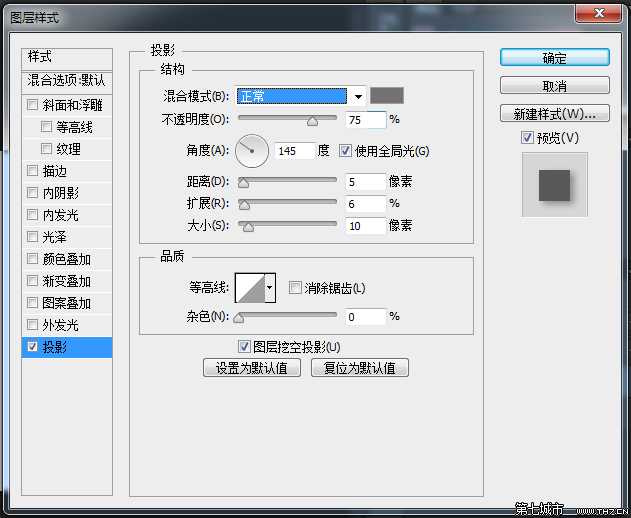Screen dimensions: 631x518
Task: Click the 复位为默认值 button
Action: [360, 368]
